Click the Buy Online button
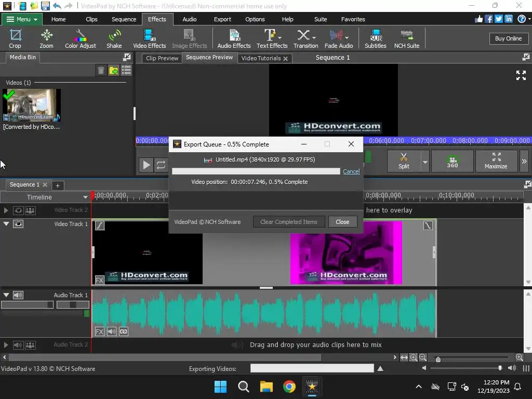Viewport: 532px width, 399px height. [x=508, y=38]
